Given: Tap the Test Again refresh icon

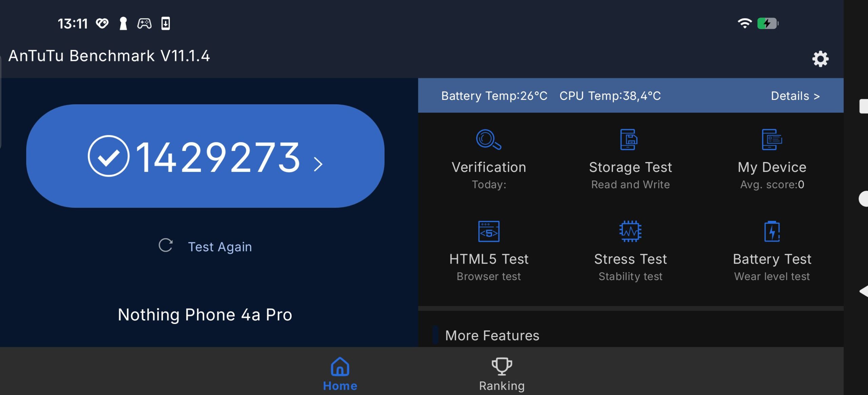Looking at the screenshot, I should (166, 245).
